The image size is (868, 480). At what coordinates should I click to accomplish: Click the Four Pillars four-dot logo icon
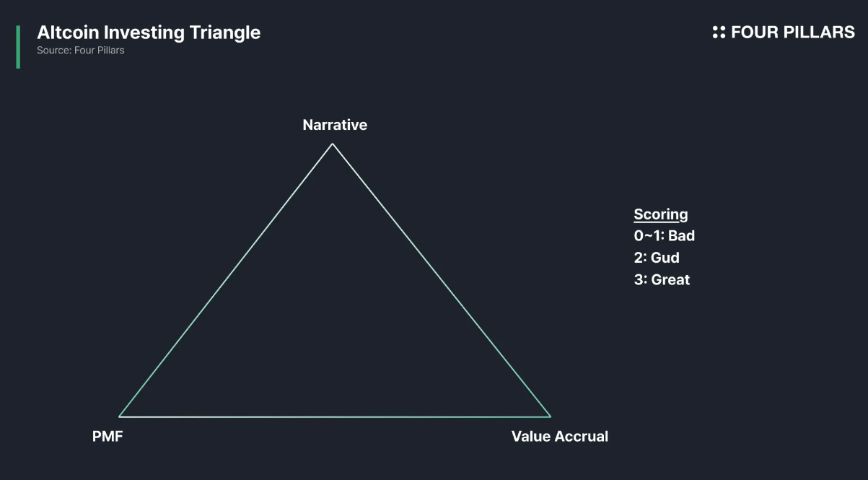[x=719, y=32]
